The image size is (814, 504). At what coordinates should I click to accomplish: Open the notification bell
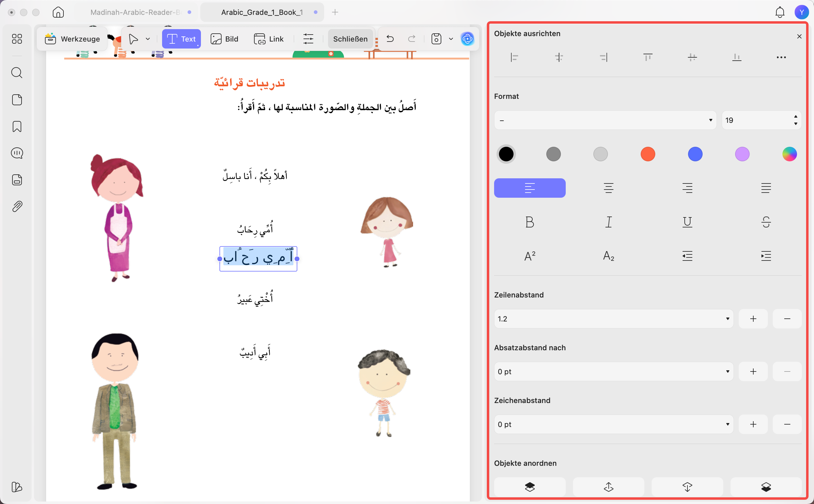780,12
